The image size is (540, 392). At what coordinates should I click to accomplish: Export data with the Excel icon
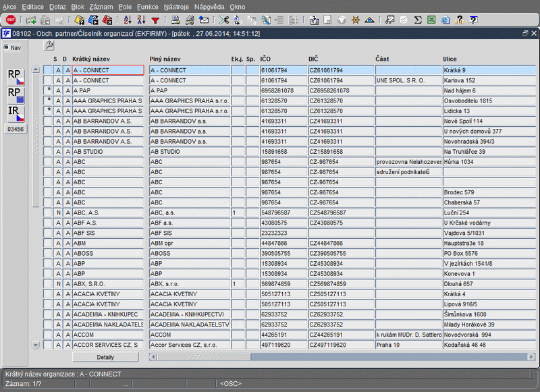pos(431,20)
